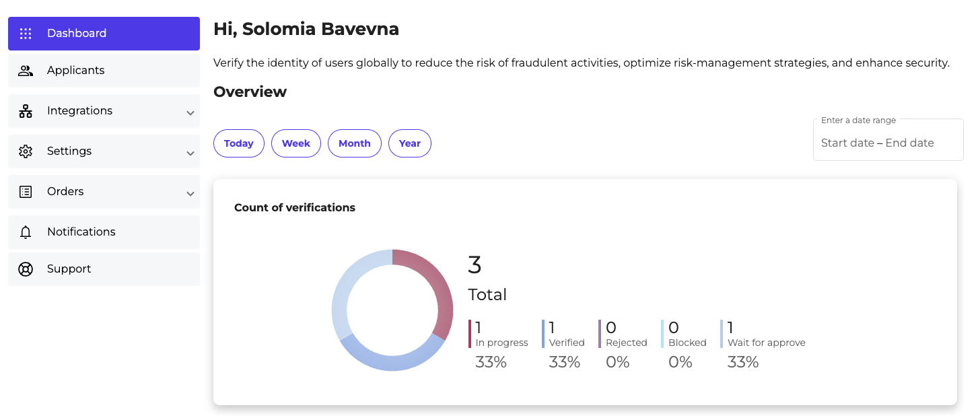The width and height of the screenshot is (980, 420).
Task: Filter overview by Week
Action: [x=296, y=143]
